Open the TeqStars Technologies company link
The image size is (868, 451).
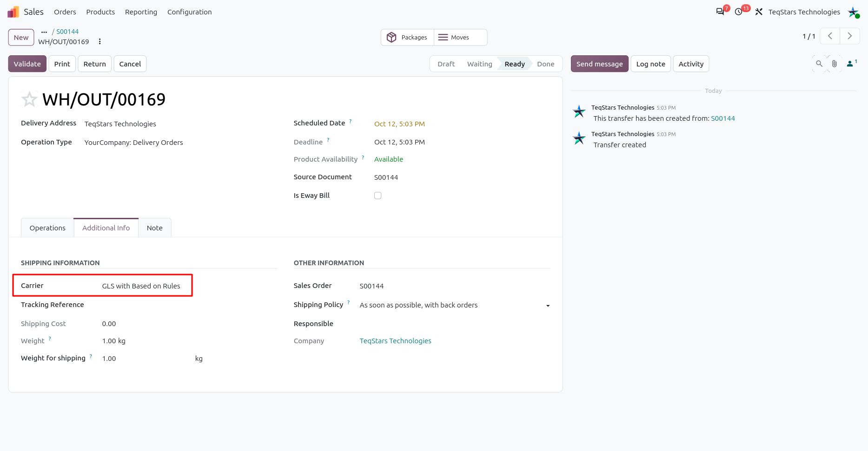(x=396, y=341)
